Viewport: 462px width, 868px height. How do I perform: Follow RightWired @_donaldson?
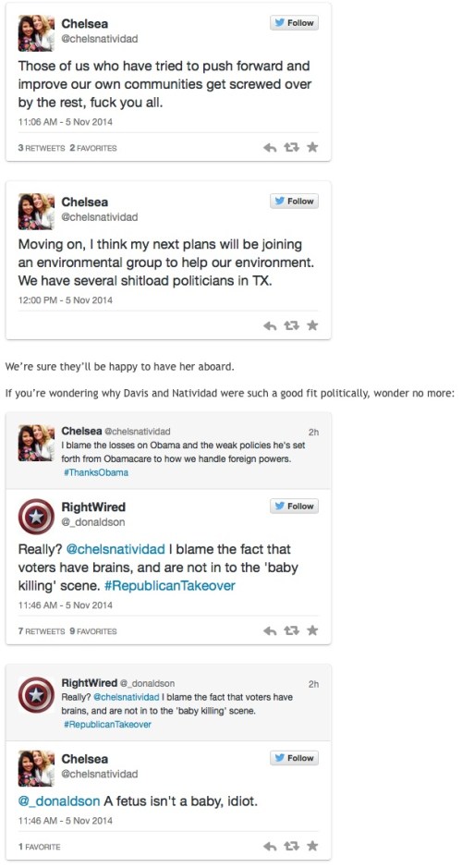295,506
